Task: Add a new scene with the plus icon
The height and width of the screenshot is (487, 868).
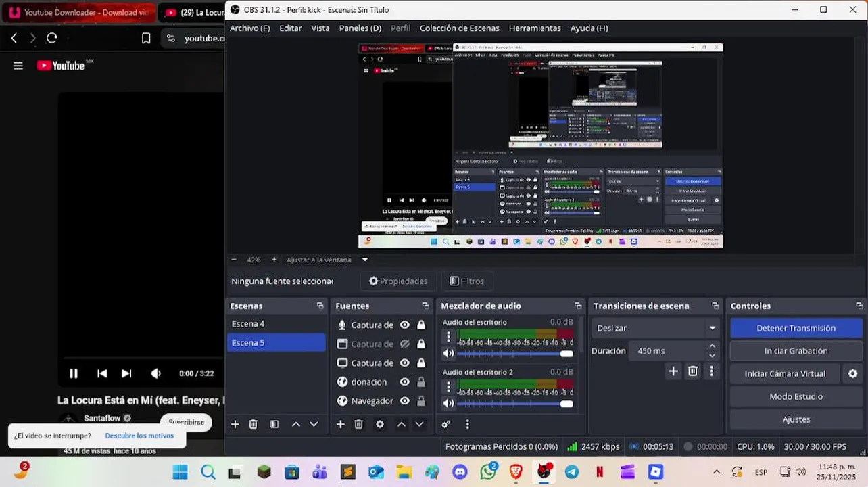Action: click(235, 424)
